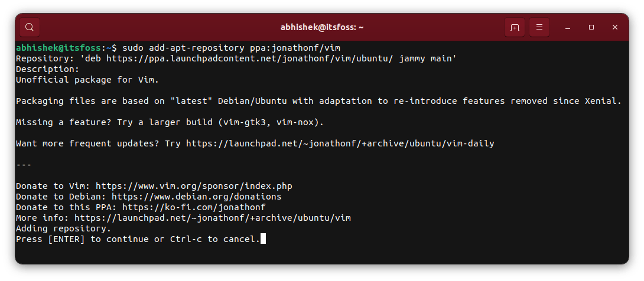This screenshot has height=281, width=644.
Task: Click the new tab icon
Action: [515, 27]
